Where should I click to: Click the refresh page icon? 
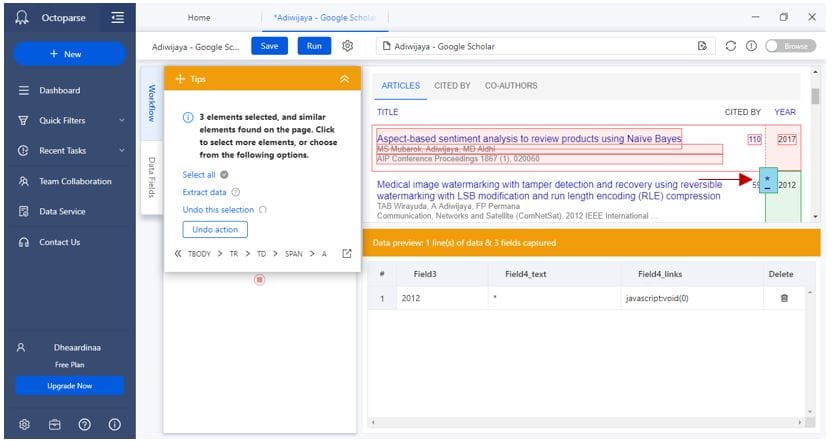731,46
